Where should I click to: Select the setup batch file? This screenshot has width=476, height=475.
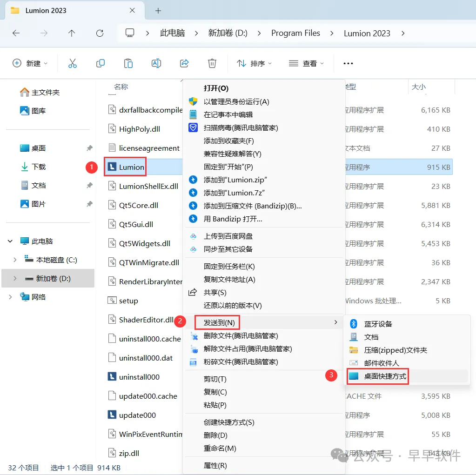123,301
